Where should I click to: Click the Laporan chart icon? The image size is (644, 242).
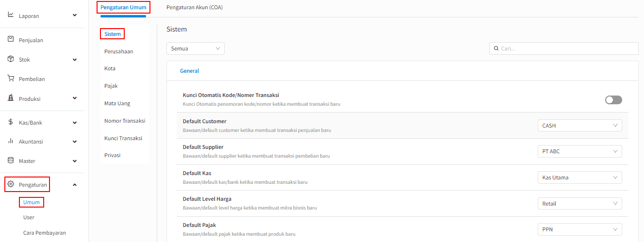pos(11,15)
